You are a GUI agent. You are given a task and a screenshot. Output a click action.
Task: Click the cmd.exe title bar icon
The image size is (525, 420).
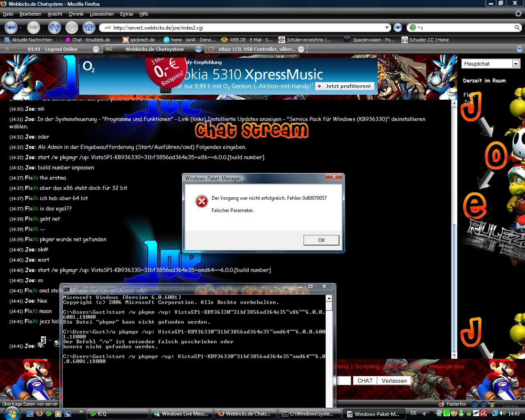point(66,288)
